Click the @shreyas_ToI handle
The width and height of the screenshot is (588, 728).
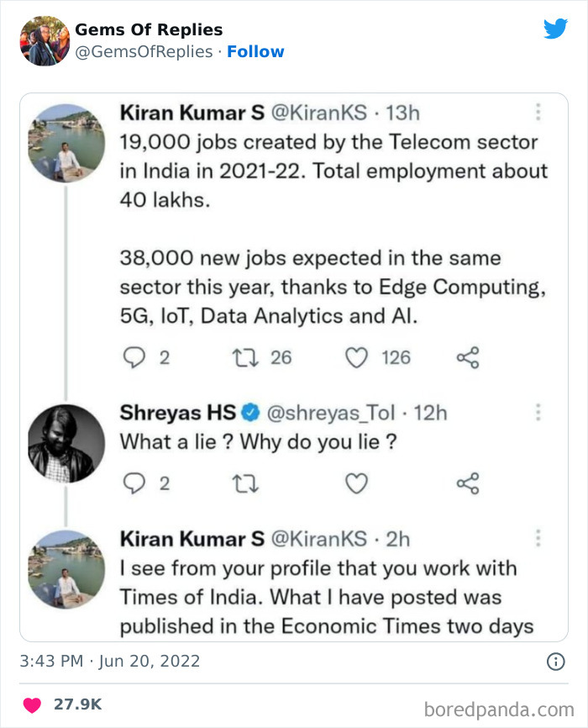[331, 412]
